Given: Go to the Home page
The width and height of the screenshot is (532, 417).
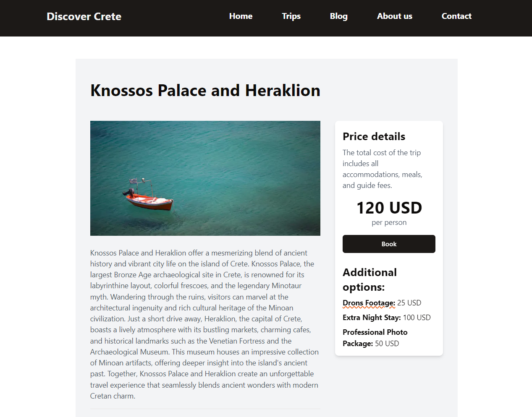Looking at the screenshot, I should (241, 16).
